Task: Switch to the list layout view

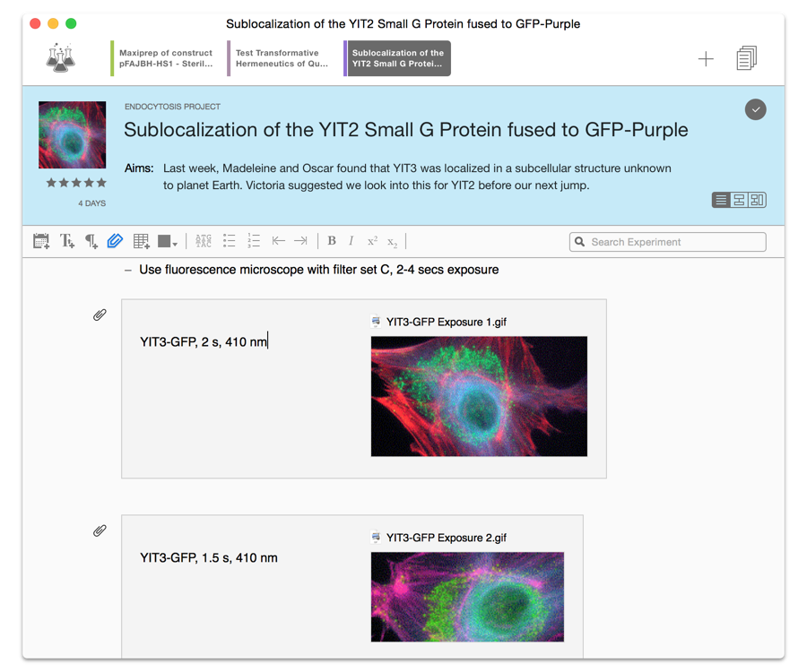Action: click(x=721, y=200)
